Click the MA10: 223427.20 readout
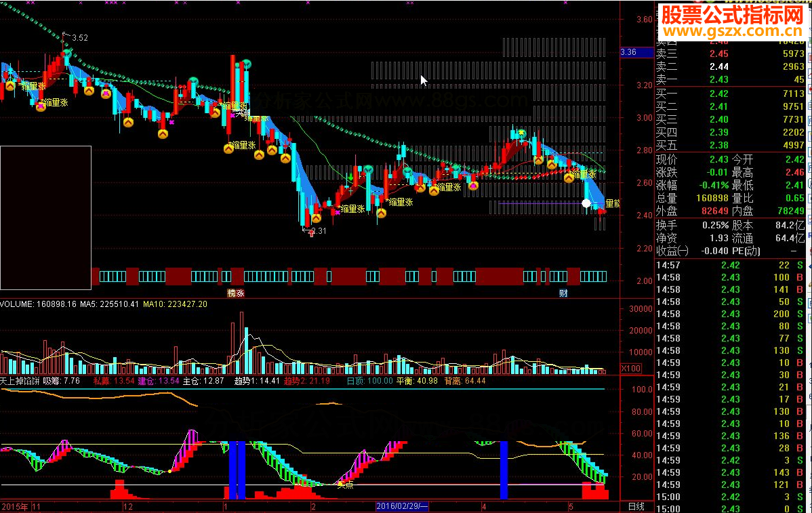Screen dimensions: 812x513 (x=175, y=304)
